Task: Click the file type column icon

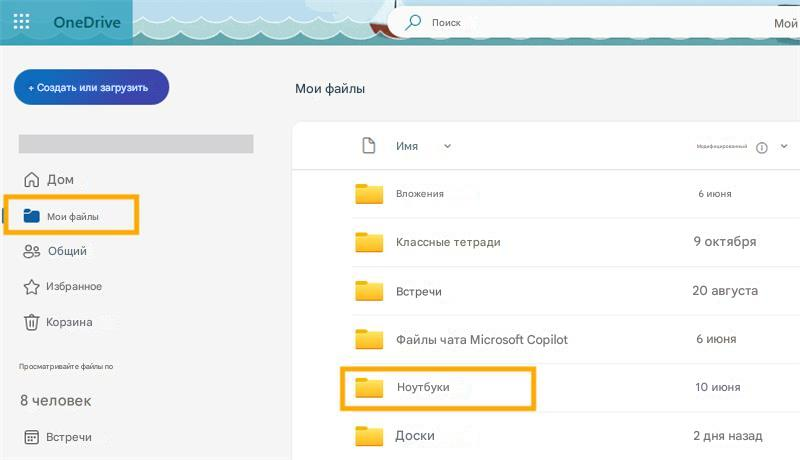Action: click(368, 145)
